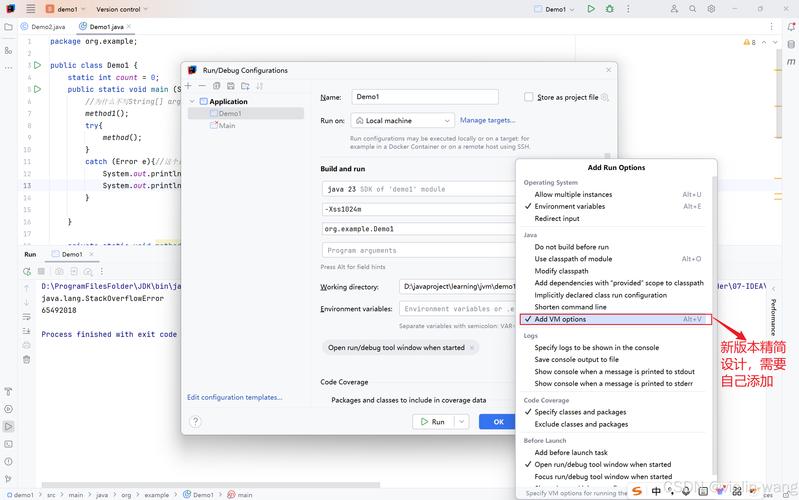Remove configuration minus icon
799x500 pixels.
[x=202, y=86]
